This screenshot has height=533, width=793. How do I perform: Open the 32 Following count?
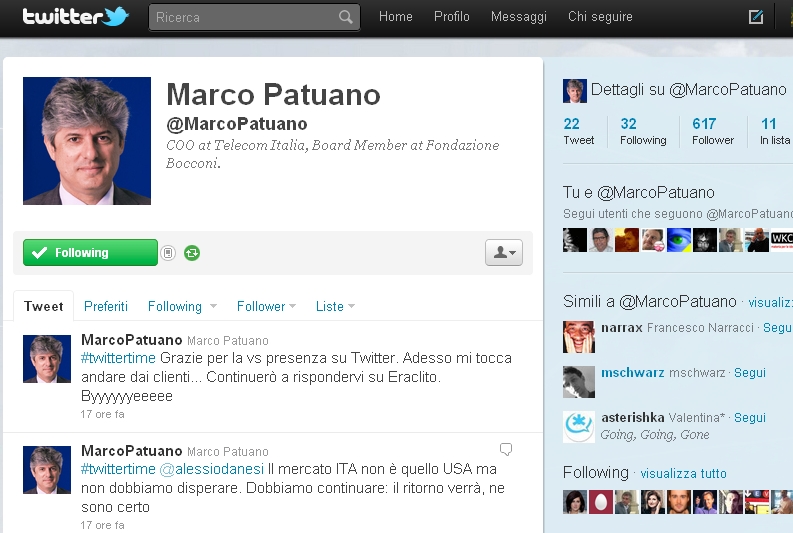[643, 131]
